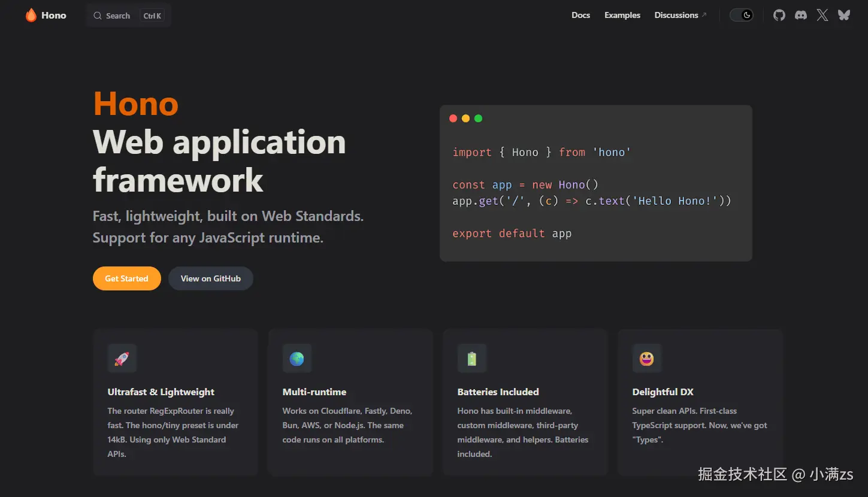Image resolution: width=868 pixels, height=497 pixels.
Task: Click the View on GitHub button
Action: [x=211, y=278]
